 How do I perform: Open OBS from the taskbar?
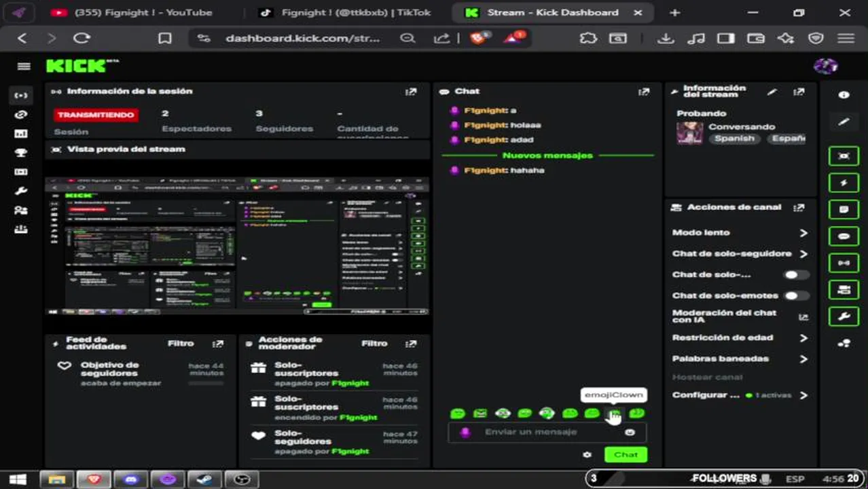[241, 479]
